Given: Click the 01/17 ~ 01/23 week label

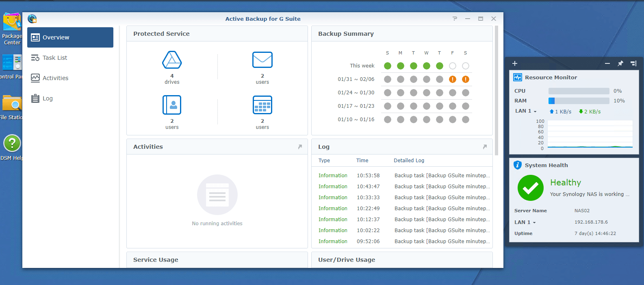Looking at the screenshot, I should [x=356, y=106].
